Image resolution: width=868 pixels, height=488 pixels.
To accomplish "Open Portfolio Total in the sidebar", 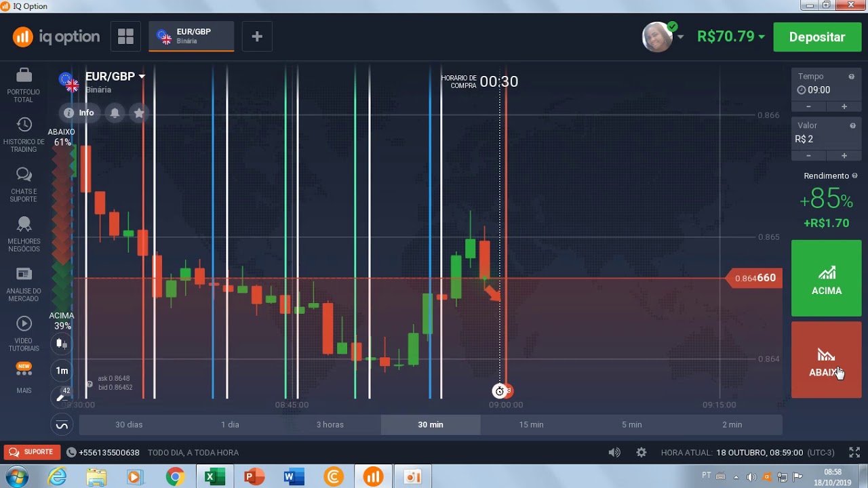I will click(24, 85).
